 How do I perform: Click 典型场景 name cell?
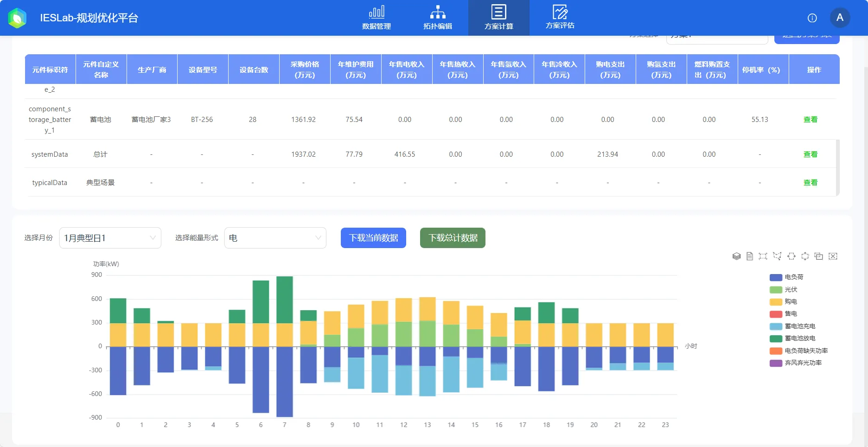(101, 183)
